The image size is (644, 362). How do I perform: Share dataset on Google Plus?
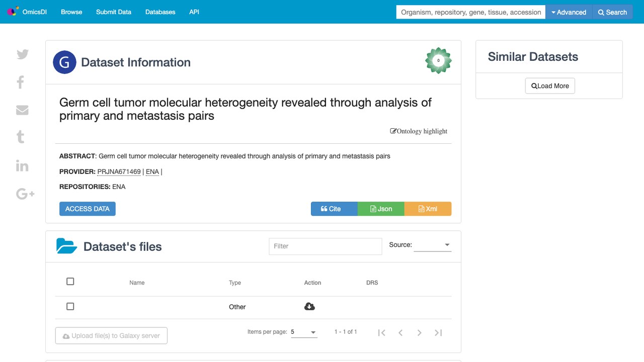[x=25, y=194]
